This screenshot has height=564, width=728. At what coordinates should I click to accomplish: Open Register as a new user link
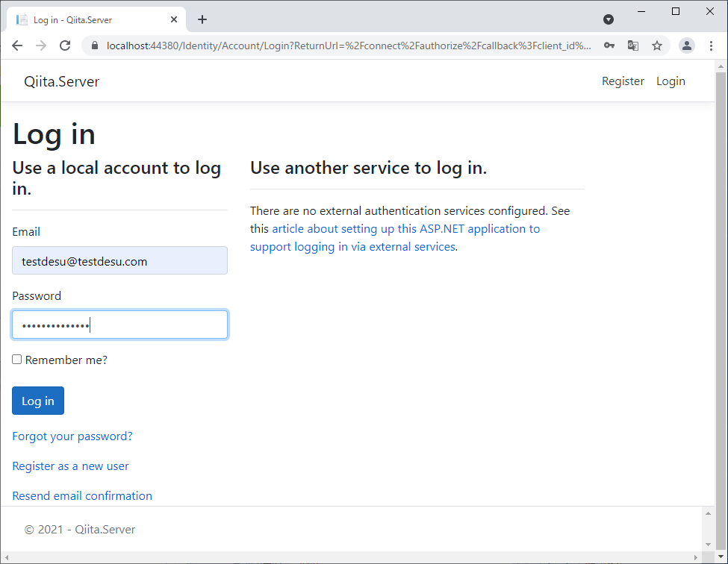pos(71,466)
